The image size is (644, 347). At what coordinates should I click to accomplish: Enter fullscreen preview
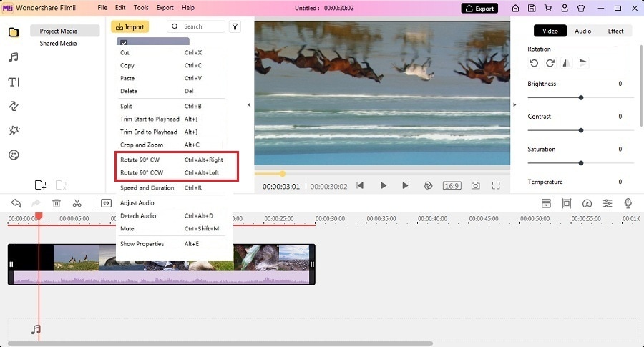pyautogui.click(x=496, y=185)
